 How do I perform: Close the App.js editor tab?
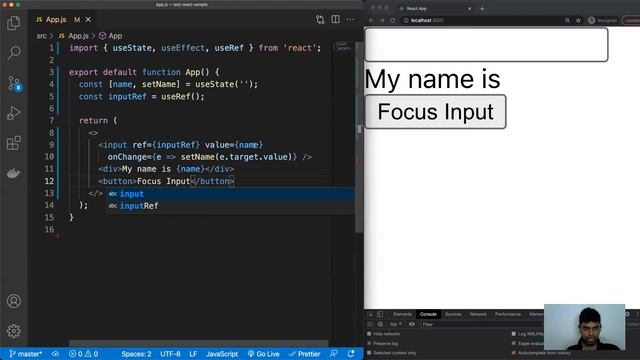[x=88, y=20]
